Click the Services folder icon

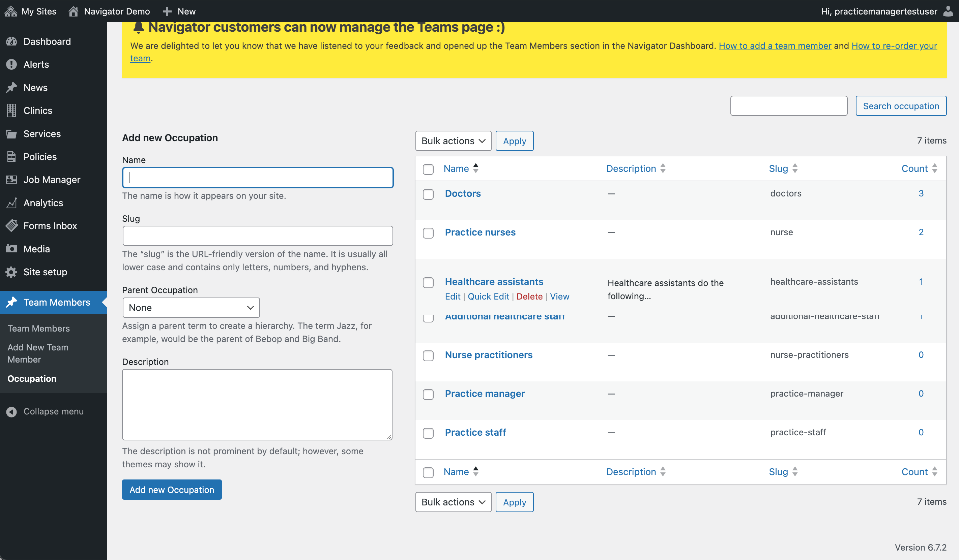point(11,134)
